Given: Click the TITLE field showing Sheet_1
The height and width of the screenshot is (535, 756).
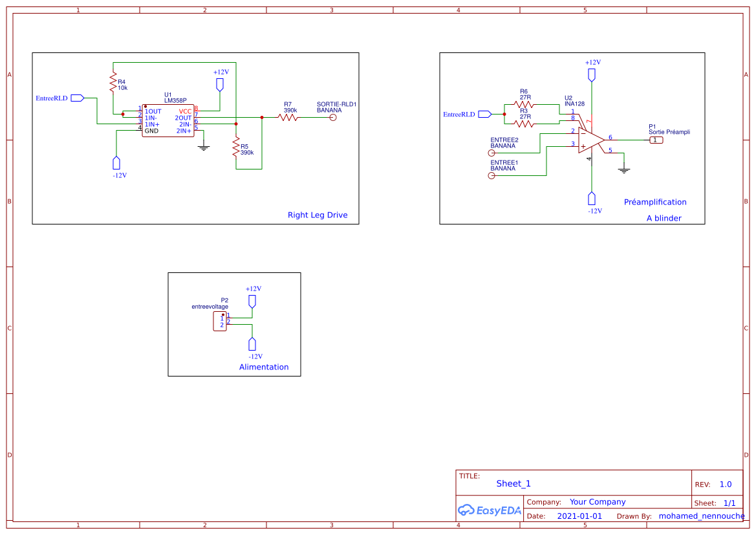Looking at the screenshot, I should point(513,483).
